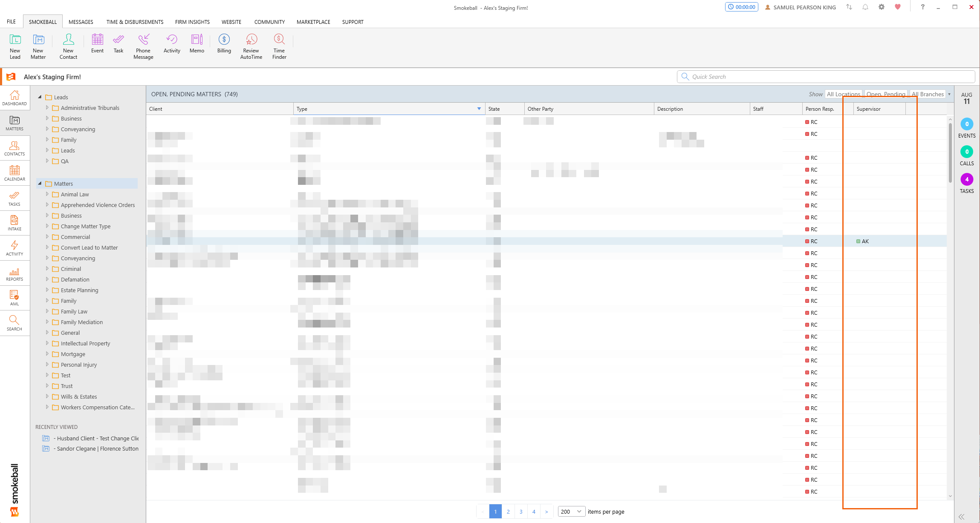Record a Phone Message
The height and width of the screenshot is (523, 980).
click(143, 46)
